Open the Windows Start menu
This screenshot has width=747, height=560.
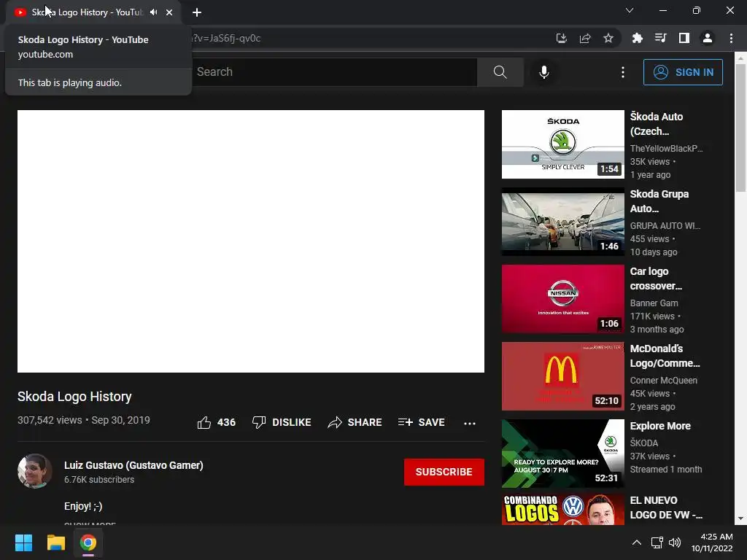tap(24, 542)
